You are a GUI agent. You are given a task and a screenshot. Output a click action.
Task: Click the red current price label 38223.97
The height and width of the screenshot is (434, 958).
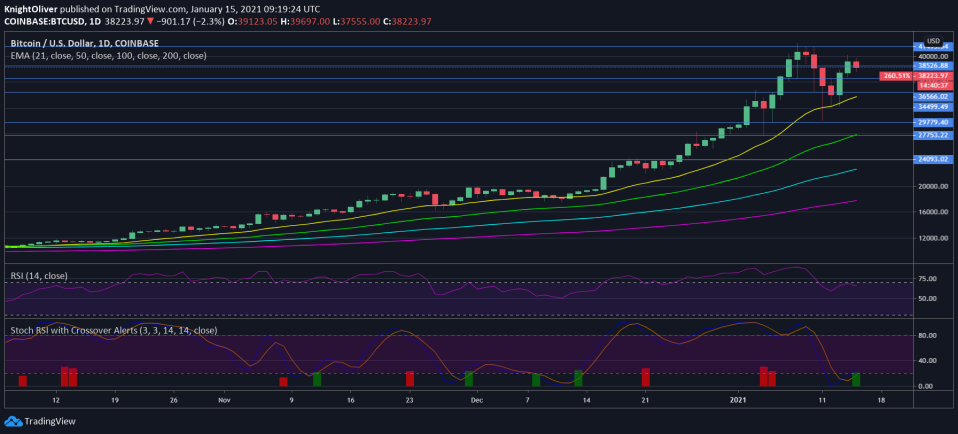pos(932,76)
